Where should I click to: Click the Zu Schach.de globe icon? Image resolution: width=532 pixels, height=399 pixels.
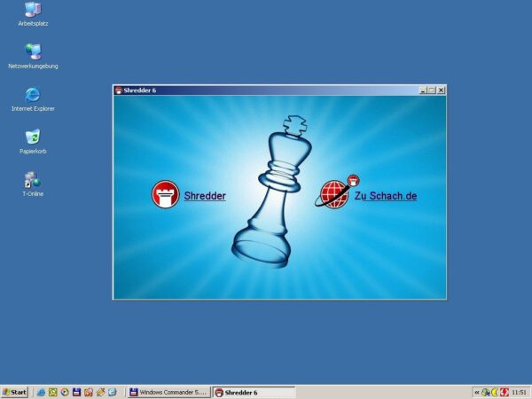[334, 193]
